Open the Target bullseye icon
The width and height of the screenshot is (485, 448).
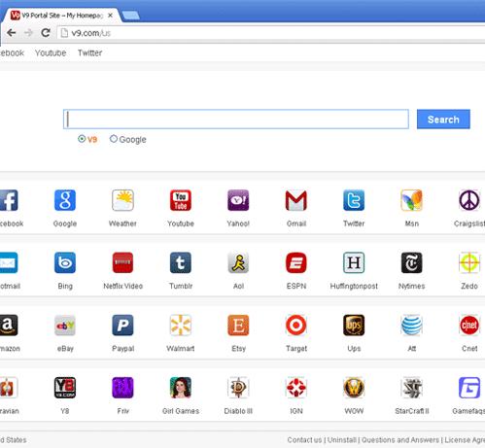click(296, 326)
